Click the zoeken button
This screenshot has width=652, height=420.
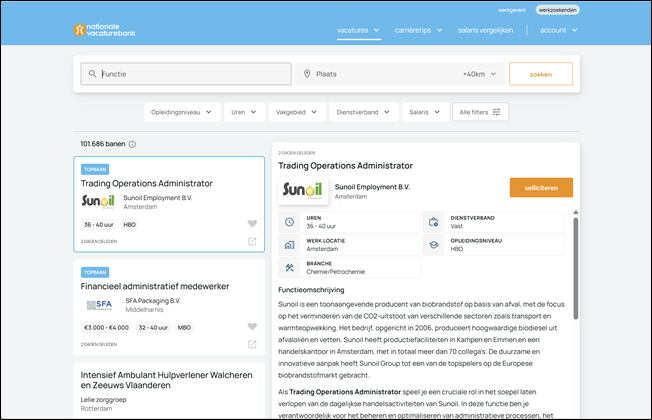tap(541, 74)
